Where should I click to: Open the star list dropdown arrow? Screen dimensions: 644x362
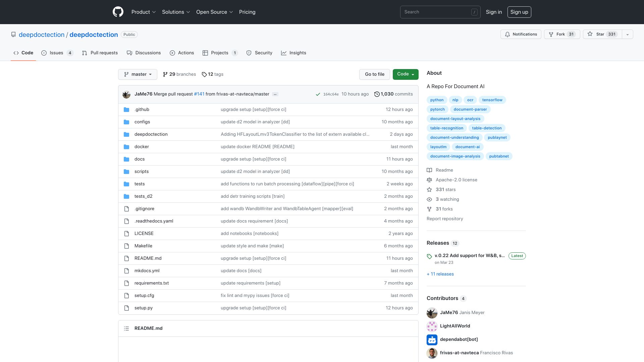pyautogui.click(x=628, y=34)
